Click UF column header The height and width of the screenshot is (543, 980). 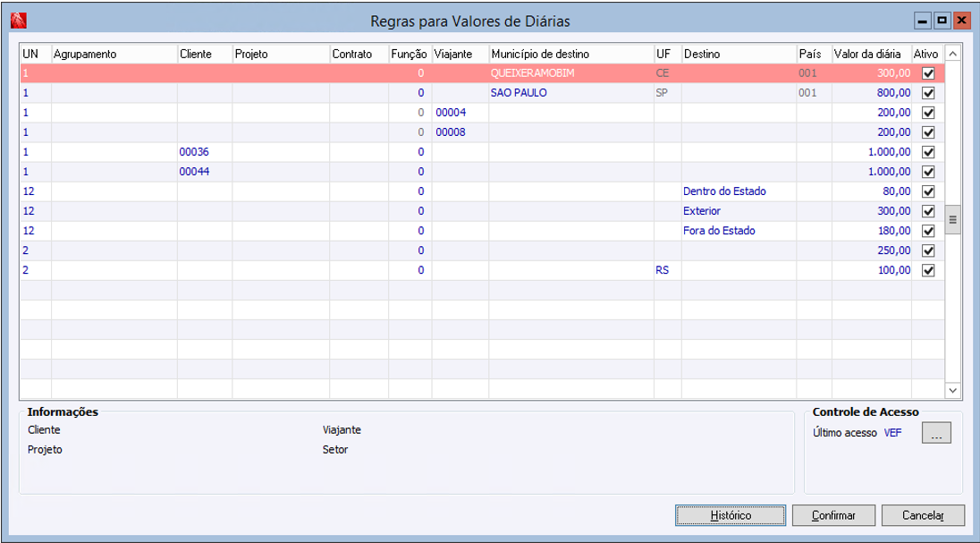(668, 55)
